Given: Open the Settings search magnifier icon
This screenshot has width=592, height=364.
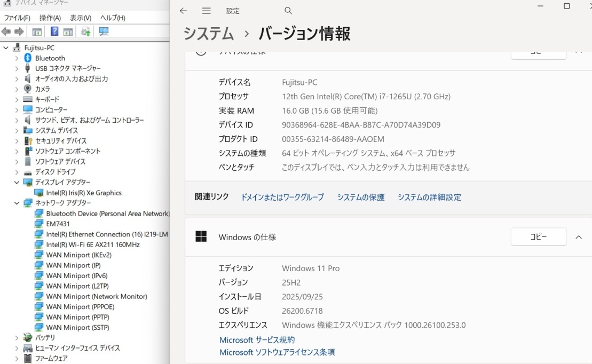Looking at the screenshot, I should coord(288,11).
